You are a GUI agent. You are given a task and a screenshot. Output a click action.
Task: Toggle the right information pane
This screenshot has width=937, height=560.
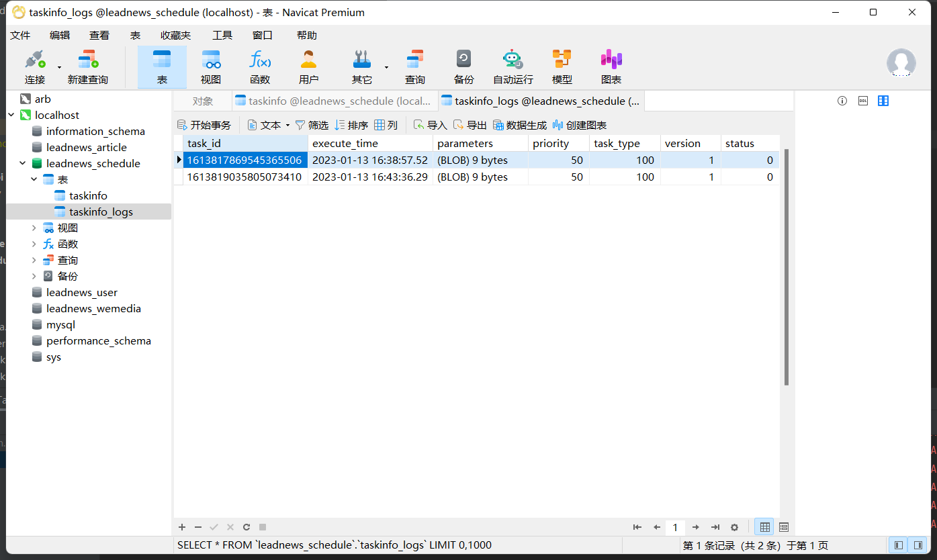918,545
